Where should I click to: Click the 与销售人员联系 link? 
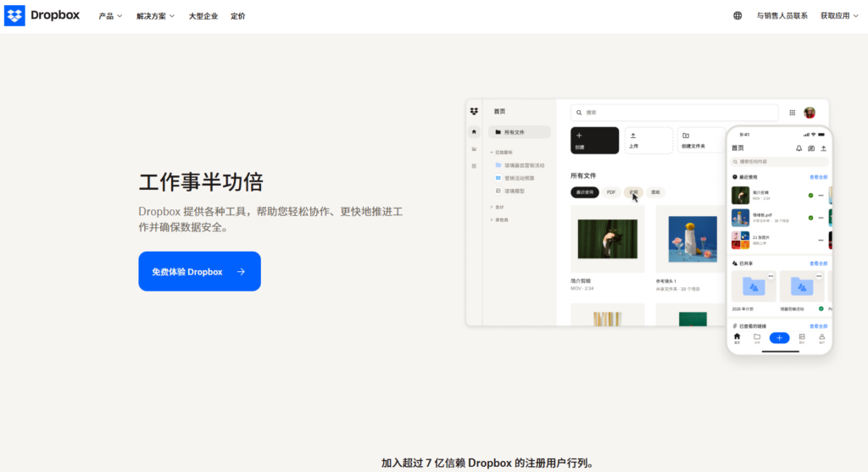[x=782, y=16]
